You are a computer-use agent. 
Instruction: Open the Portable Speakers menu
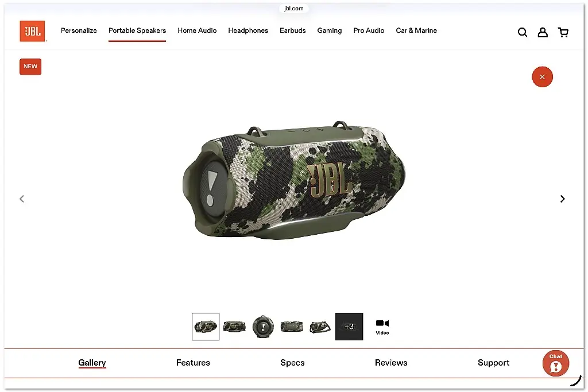pyautogui.click(x=137, y=30)
